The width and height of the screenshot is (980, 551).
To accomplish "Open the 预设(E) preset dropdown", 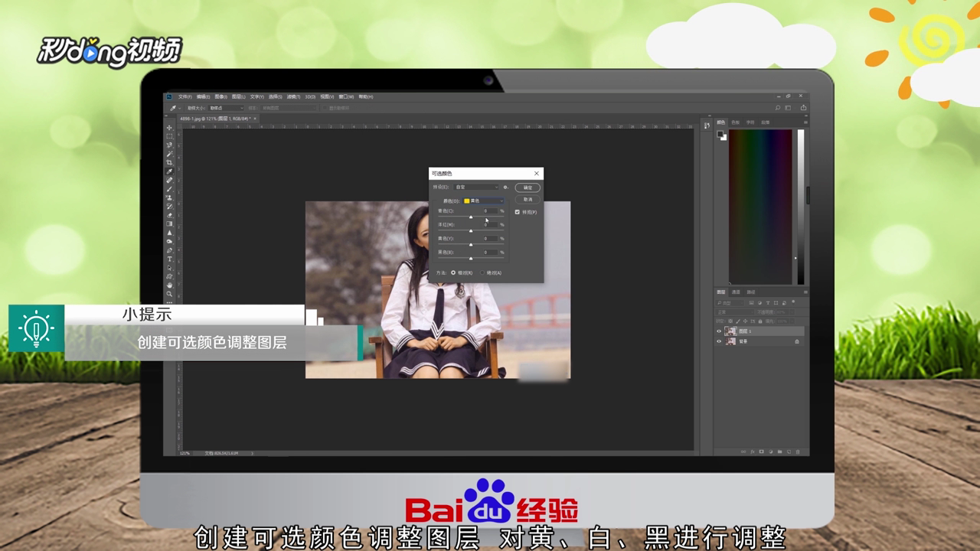I will tap(475, 187).
